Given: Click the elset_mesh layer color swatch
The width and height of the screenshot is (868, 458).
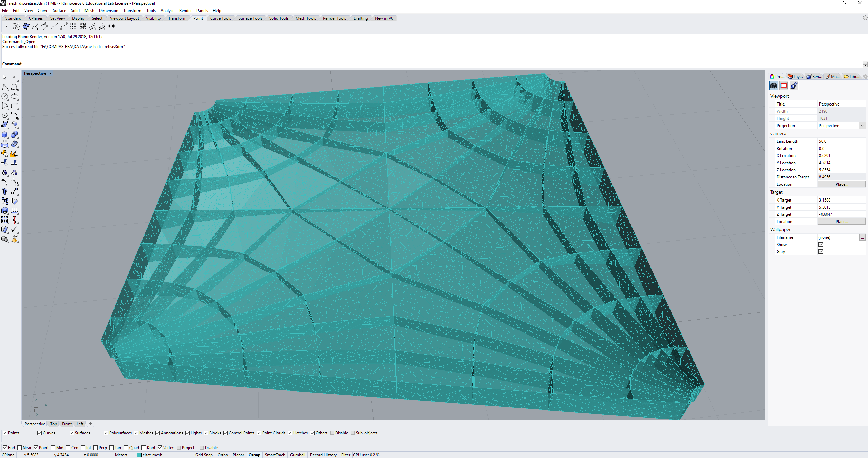Looking at the screenshot, I should click(139, 455).
